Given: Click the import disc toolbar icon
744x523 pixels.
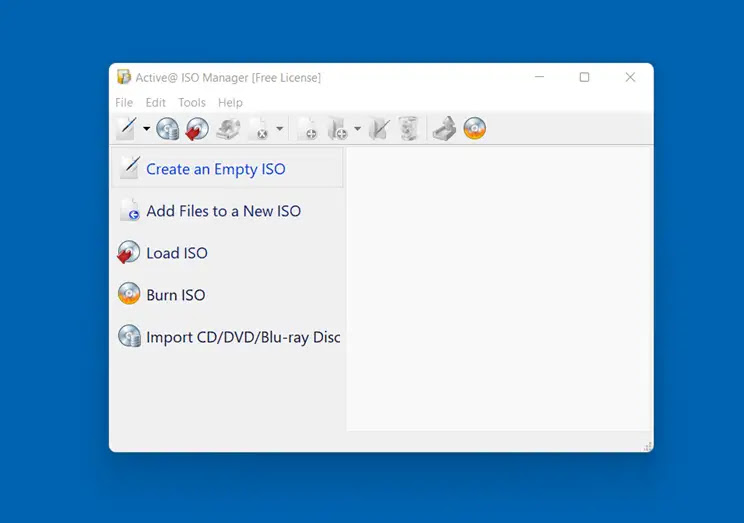Looking at the screenshot, I should tap(167, 129).
